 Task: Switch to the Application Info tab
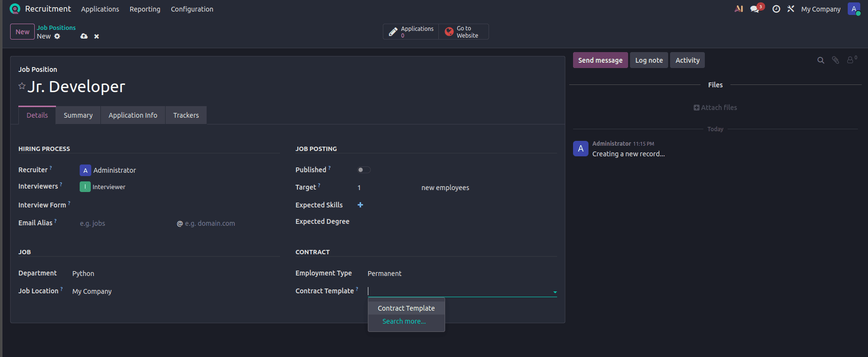tap(133, 115)
